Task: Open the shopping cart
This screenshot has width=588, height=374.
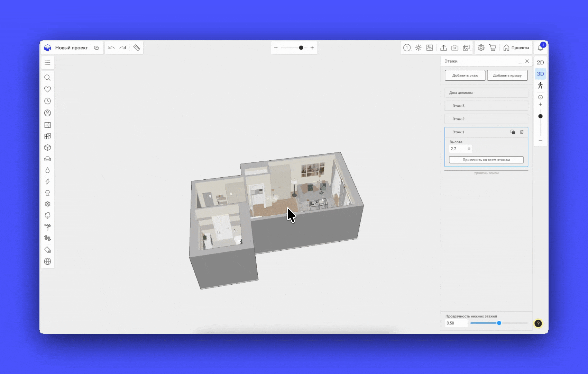Action: coord(493,48)
